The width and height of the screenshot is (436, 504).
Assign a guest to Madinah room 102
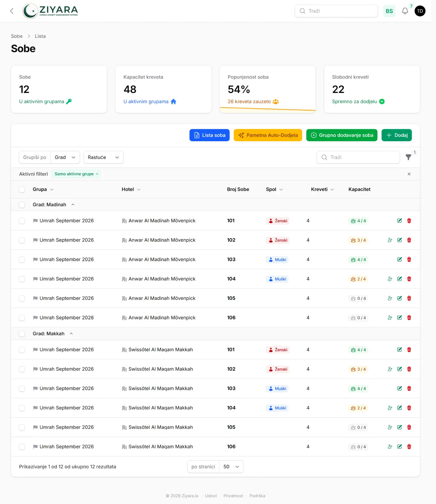click(x=390, y=240)
